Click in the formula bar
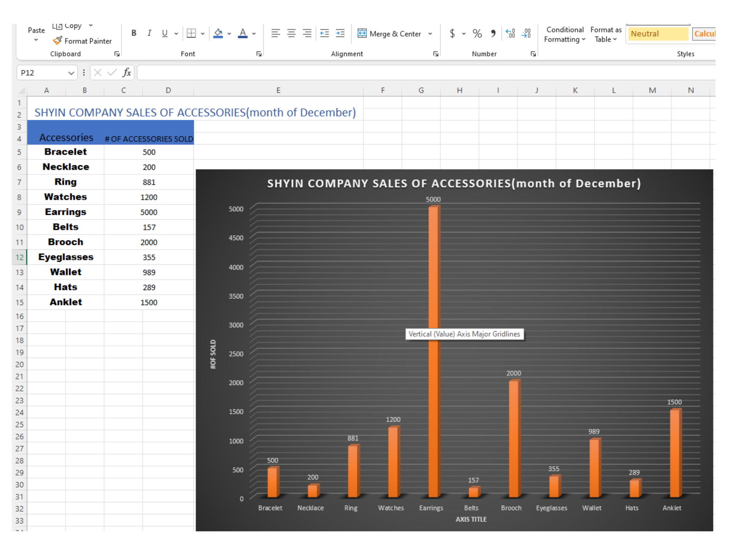This screenshot has height=560, width=747. point(426,73)
